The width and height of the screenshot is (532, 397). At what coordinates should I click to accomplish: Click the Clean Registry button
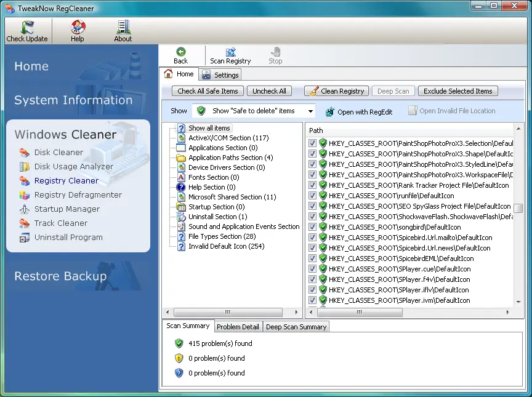[336, 91]
